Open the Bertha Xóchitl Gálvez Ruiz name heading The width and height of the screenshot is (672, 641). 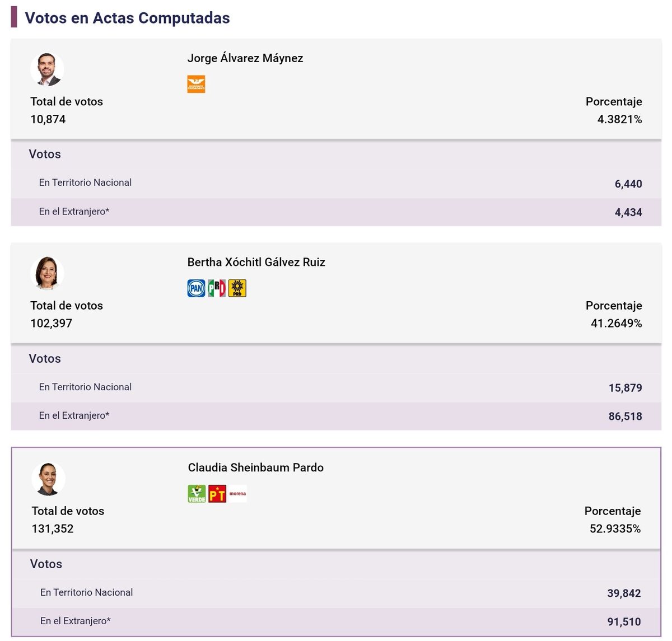(256, 263)
